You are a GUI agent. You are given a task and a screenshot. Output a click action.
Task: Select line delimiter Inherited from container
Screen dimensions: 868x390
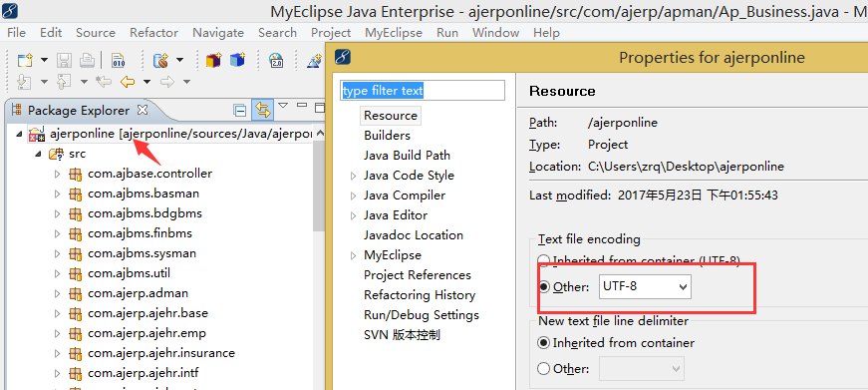[544, 343]
